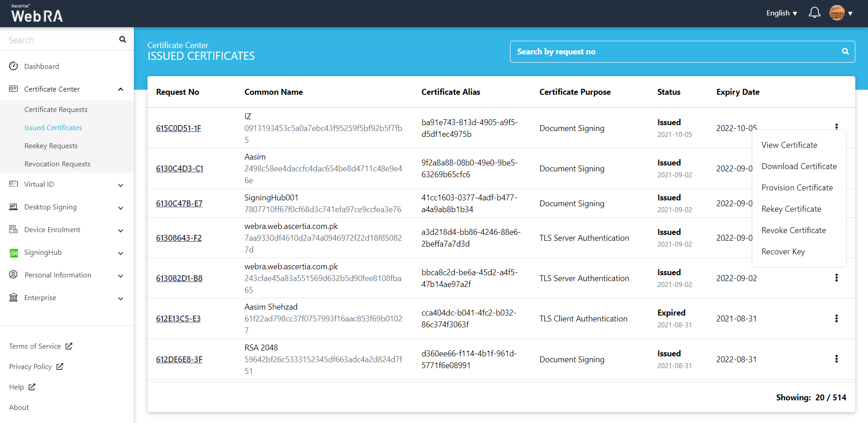Click the request search magnifier icon
This screenshot has width=868, height=423.
845,52
